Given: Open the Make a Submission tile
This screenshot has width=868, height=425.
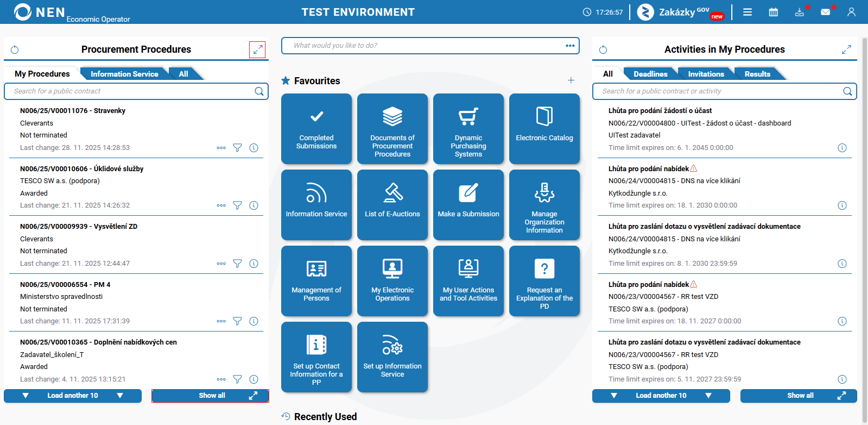Looking at the screenshot, I should click(468, 205).
